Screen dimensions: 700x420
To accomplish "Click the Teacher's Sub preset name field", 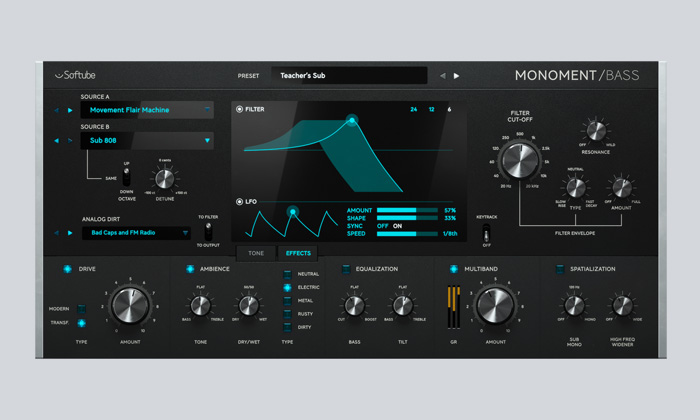I will 349,75.
